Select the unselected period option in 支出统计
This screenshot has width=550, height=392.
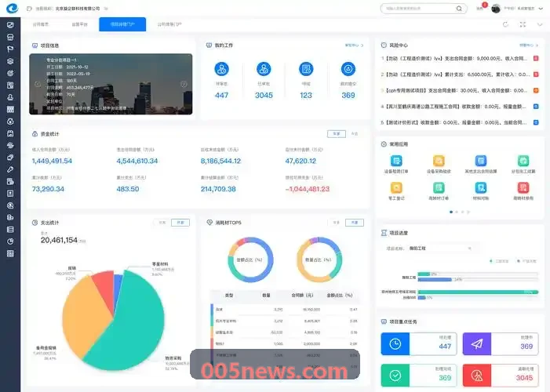[x=162, y=223]
